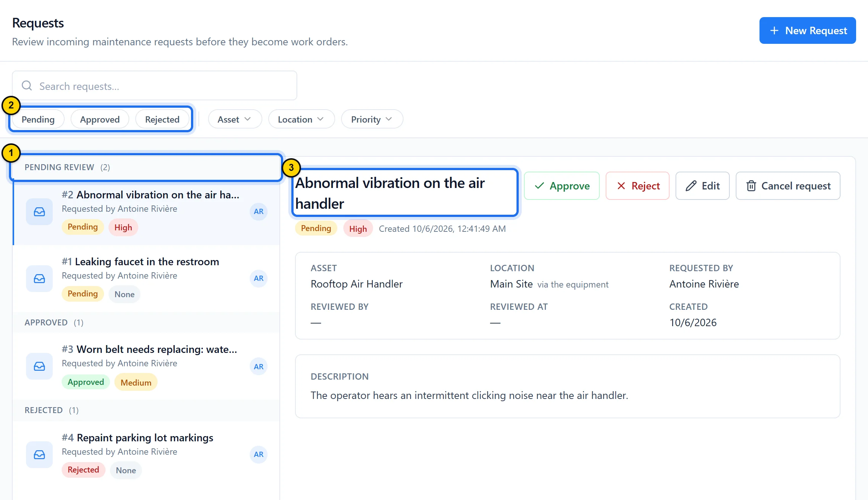868x500 pixels.
Task: Select request #1 Leaking faucet in the restroom
Action: [146, 279]
